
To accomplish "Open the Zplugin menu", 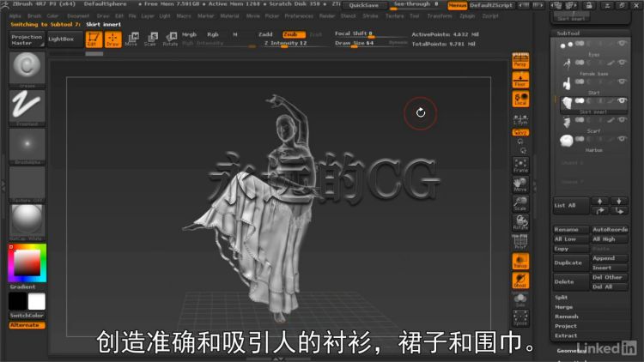I will pyautogui.click(x=467, y=16).
